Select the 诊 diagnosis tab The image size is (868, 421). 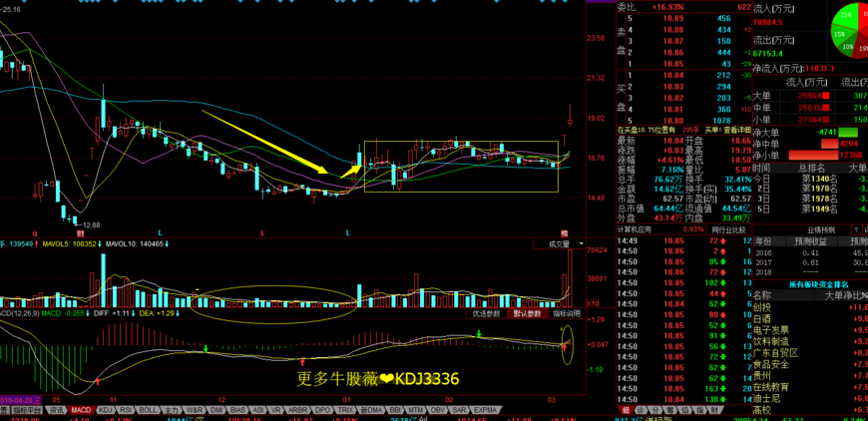tap(642, 410)
